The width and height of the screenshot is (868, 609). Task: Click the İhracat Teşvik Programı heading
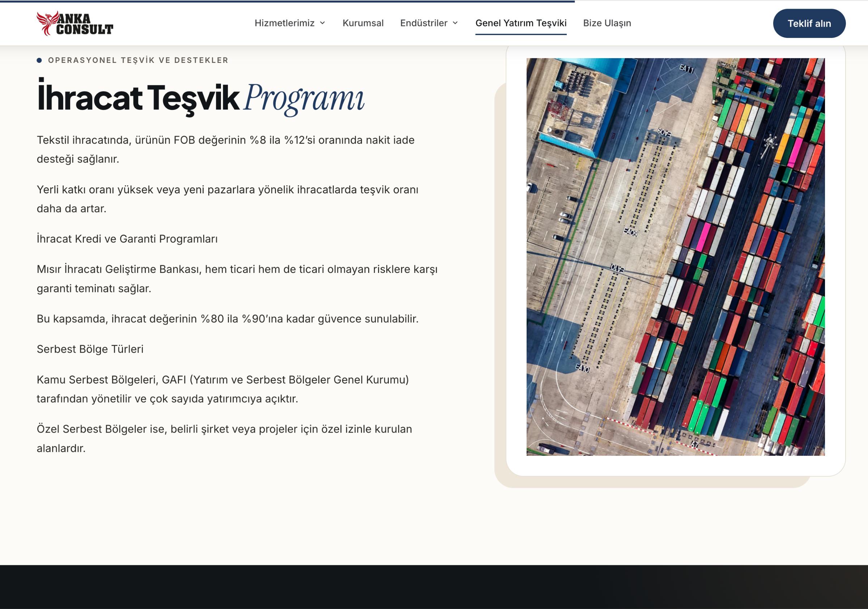200,98
